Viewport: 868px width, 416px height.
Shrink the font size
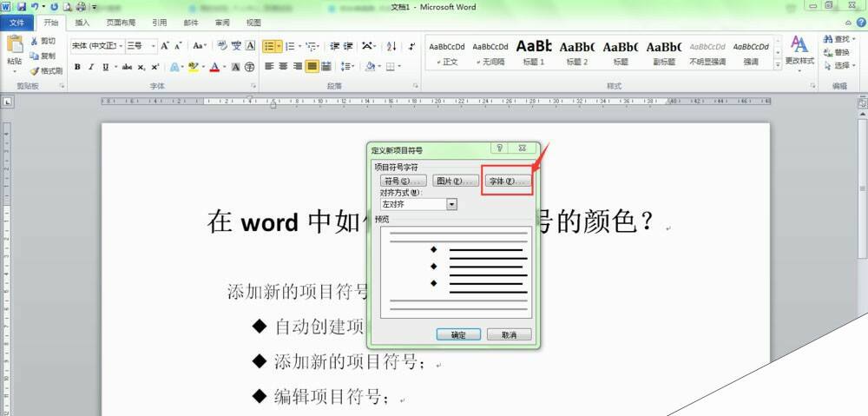click(178, 46)
